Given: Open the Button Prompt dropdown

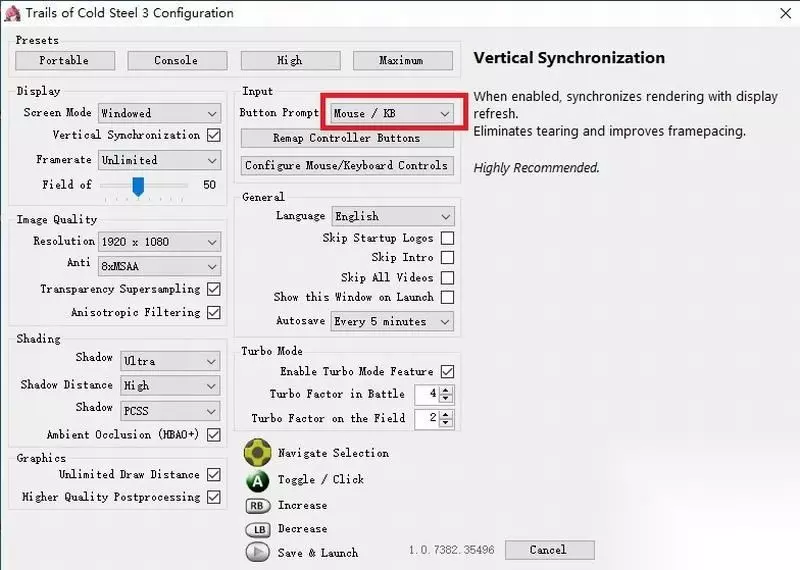Looking at the screenshot, I should (392, 113).
